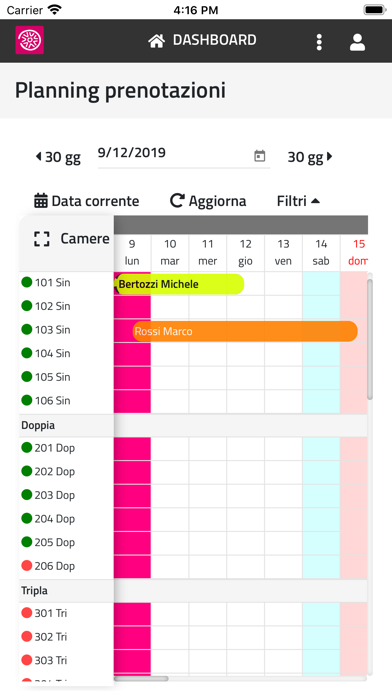
Task: Click the green status dot for 101 Sin
Action: coord(27,282)
